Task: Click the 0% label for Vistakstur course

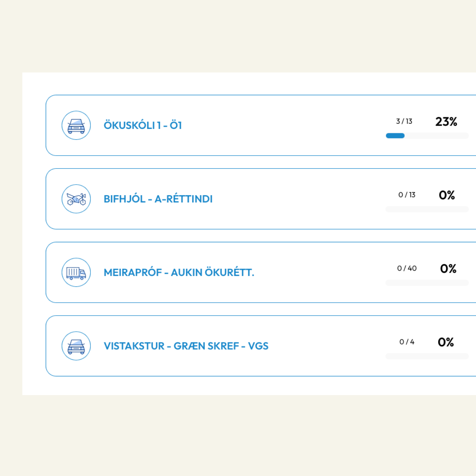Action: tap(446, 342)
